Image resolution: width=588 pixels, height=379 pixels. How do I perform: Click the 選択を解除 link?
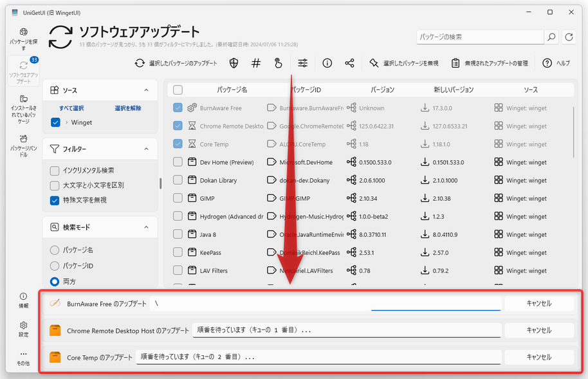point(128,108)
